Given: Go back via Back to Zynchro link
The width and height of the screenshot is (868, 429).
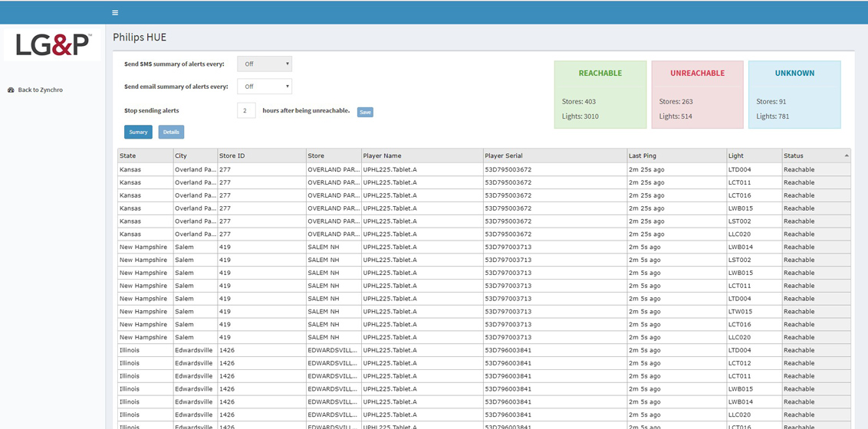Looking at the screenshot, I should click(41, 90).
